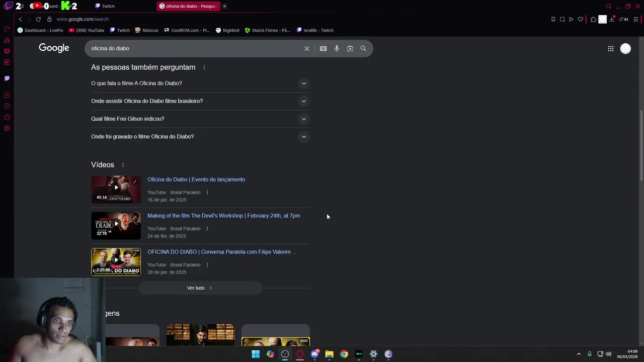Open 'Nightbot' bookmark
Viewport: 644px width, 362px height.
[227, 30]
